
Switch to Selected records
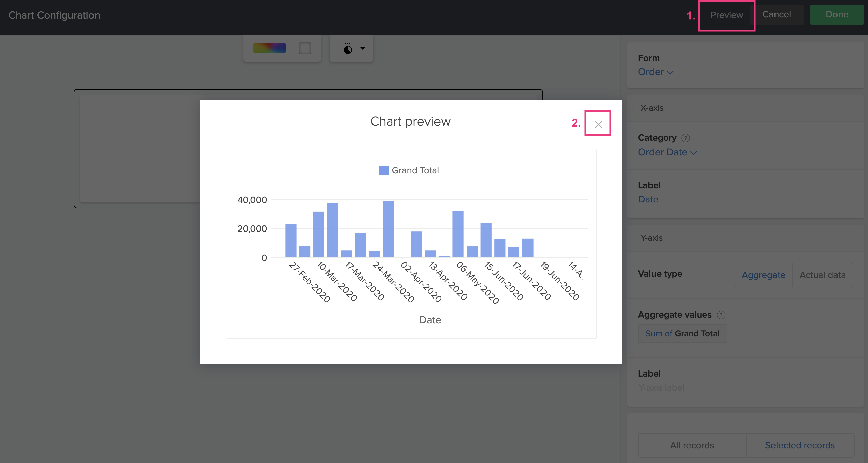pos(800,445)
